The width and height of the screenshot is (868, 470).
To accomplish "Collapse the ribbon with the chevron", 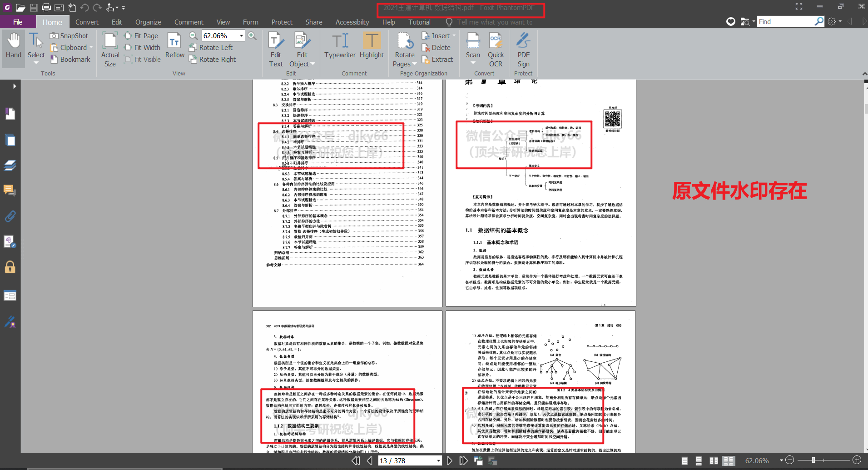I will (864, 73).
